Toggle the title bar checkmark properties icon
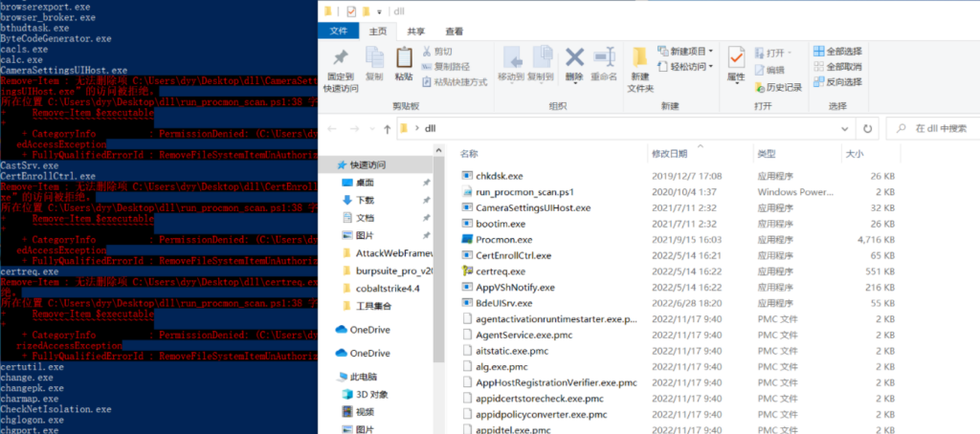This screenshot has height=434, width=980. click(350, 11)
